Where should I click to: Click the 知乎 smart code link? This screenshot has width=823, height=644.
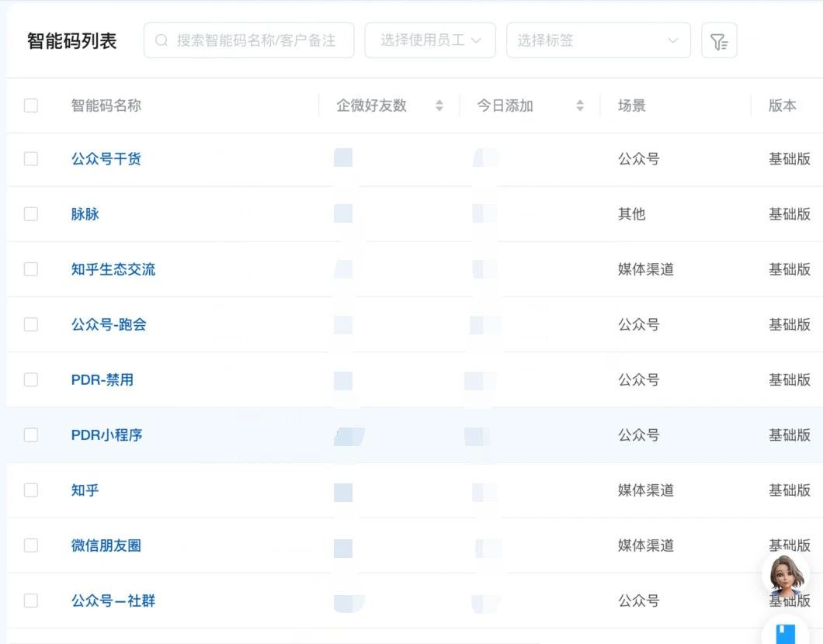pyautogui.click(x=85, y=490)
